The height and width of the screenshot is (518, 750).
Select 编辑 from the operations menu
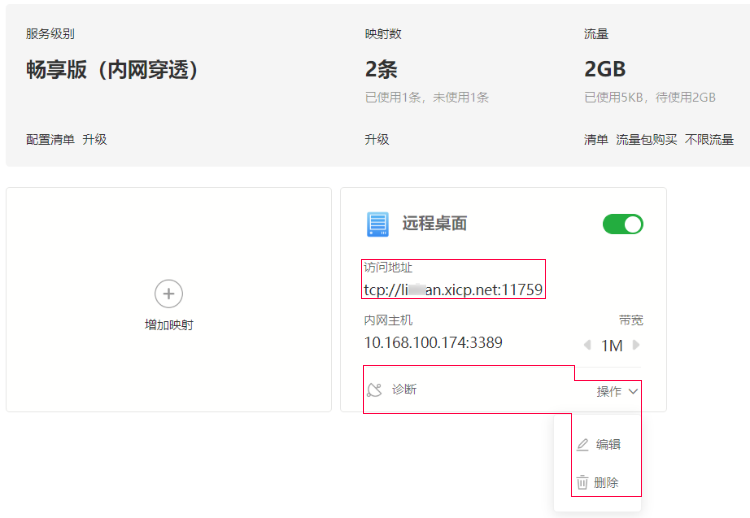click(599, 445)
